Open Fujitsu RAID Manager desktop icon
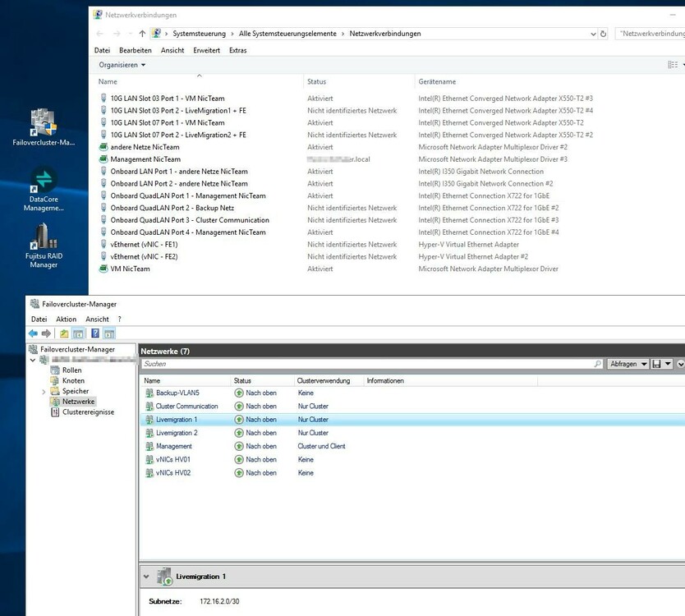Image resolution: width=685 pixels, height=616 pixels. pyautogui.click(x=44, y=238)
